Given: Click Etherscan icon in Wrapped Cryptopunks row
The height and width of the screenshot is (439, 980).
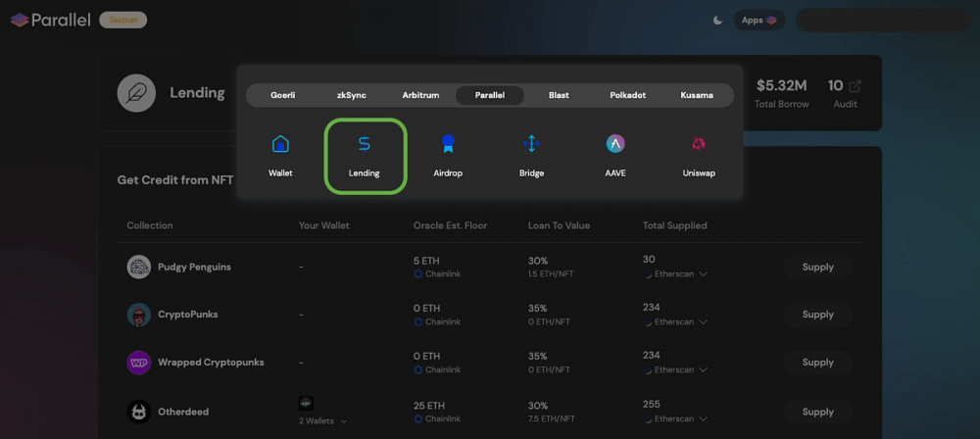Looking at the screenshot, I should coord(648,369).
